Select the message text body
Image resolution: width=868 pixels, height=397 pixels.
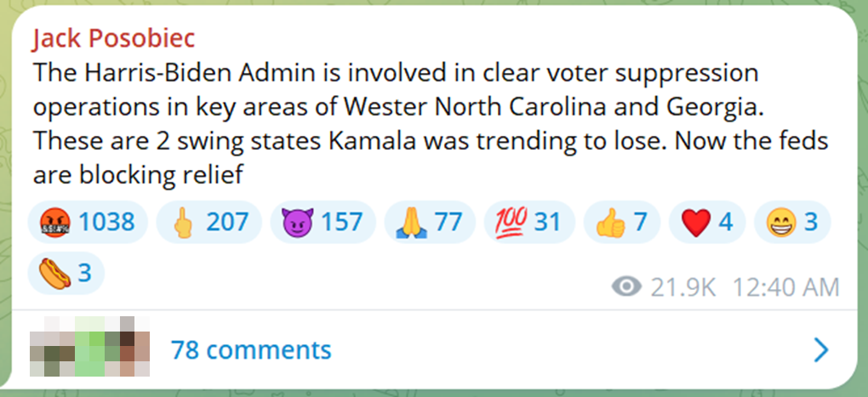click(x=431, y=123)
